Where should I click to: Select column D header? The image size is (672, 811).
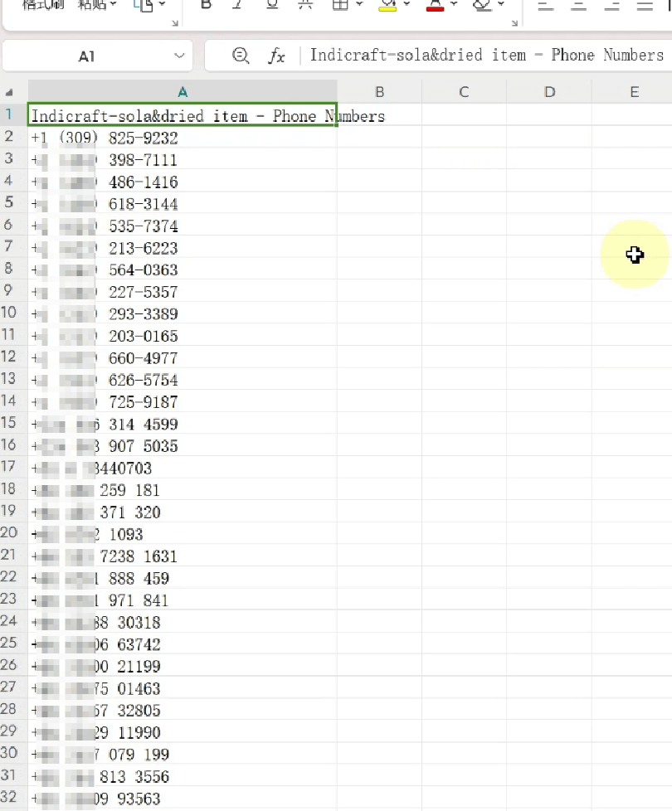(549, 92)
